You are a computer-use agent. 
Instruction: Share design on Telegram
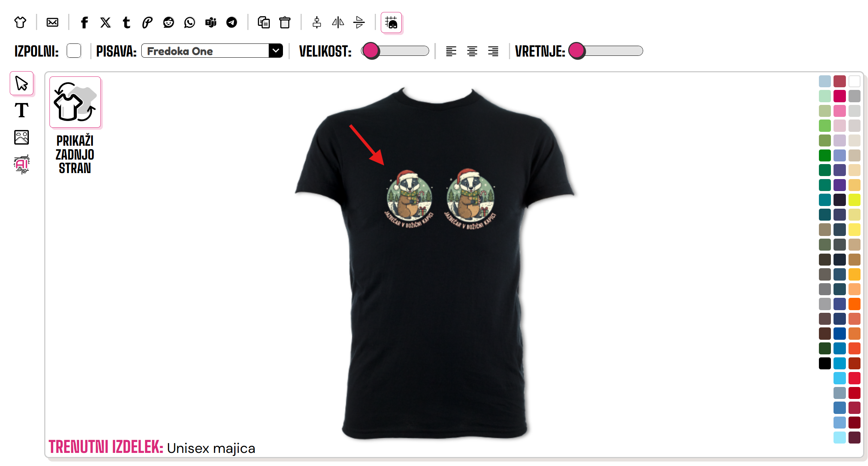pos(232,22)
